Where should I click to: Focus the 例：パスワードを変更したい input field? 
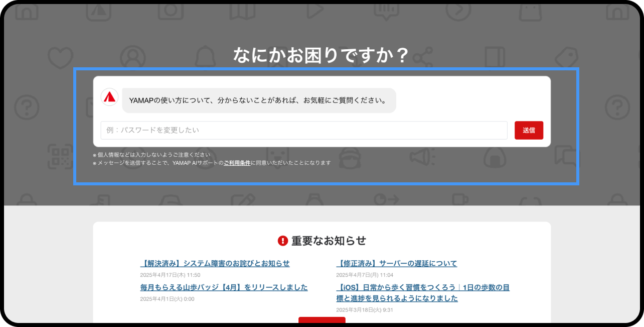(x=303, y=130)
